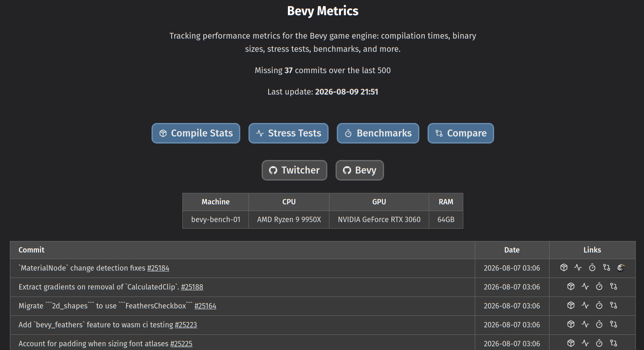Open compare icon for commit #25164
644x350 pixels.
pyautogui.click(x=614, y=305)
